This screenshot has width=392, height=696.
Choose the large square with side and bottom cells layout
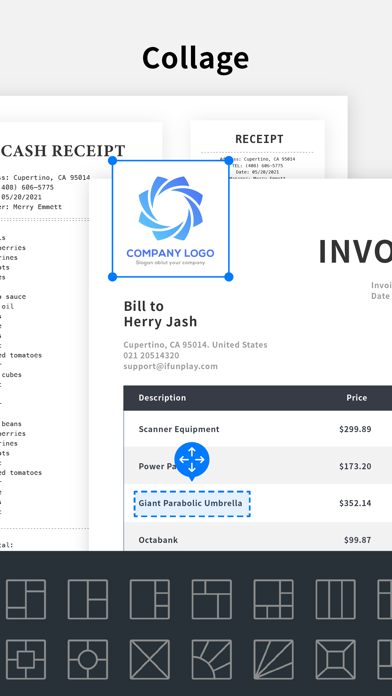pos(273,599)
